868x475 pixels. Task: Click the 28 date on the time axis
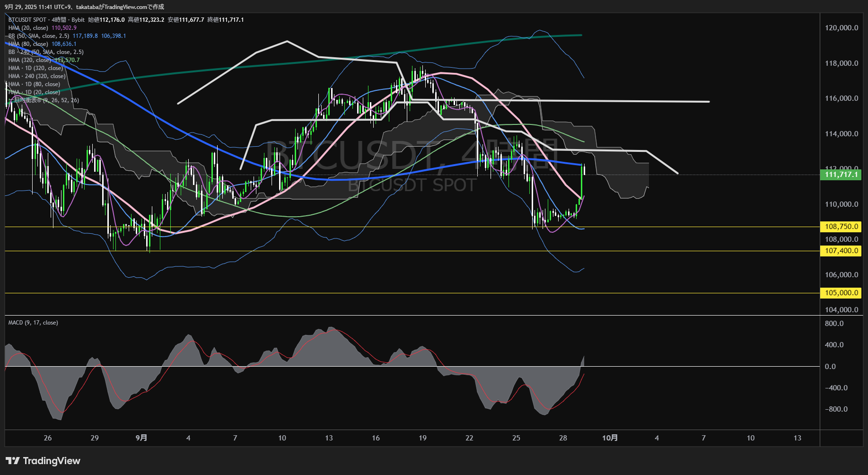[563, 438]
